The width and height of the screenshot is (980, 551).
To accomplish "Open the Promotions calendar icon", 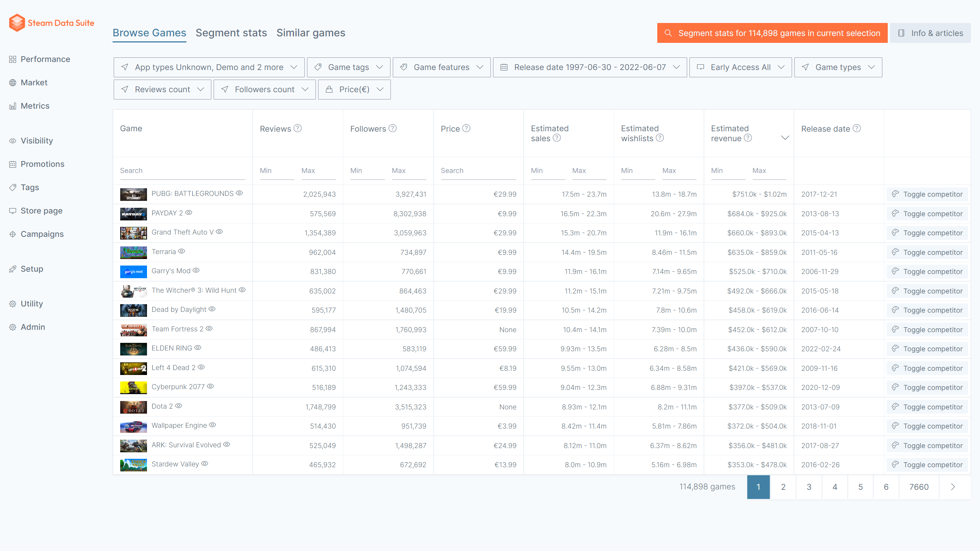I will point(13,164).
